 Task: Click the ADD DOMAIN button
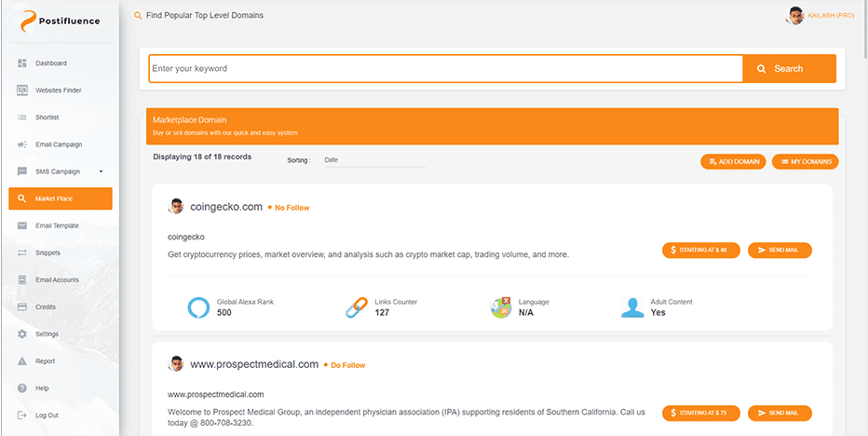pyautogui.click(x=734, y=162)
